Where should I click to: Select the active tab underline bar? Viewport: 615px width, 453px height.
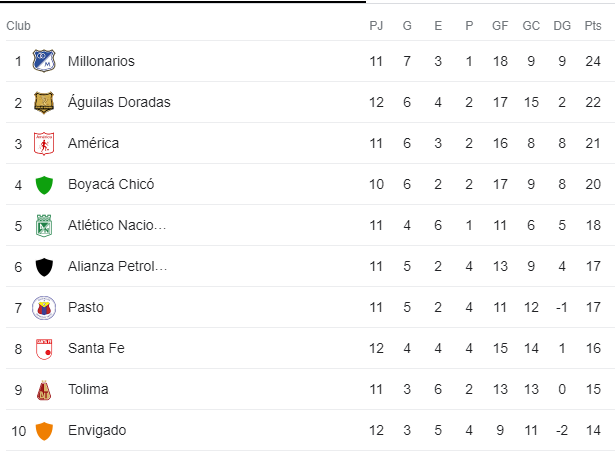tap(183, 2)
